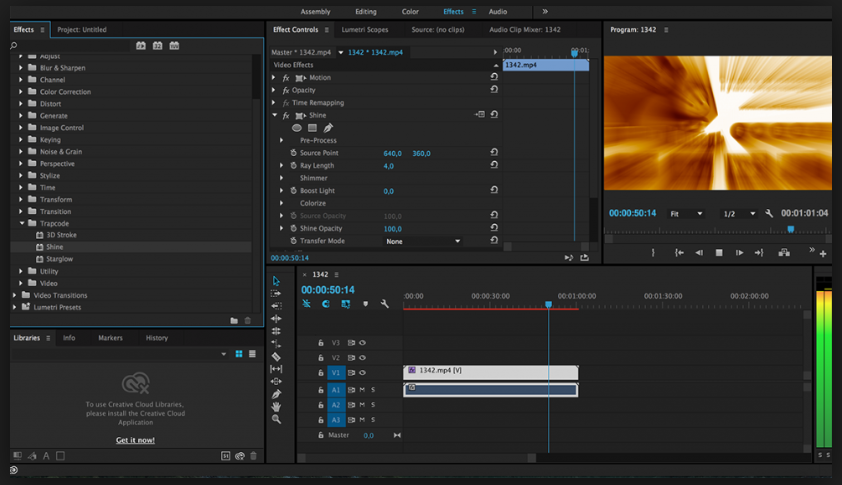Image resolution: width=842 pixels, height=485 pixels.
Task: Open Shine effect setup options icon
Action: [x=480, y=114]
